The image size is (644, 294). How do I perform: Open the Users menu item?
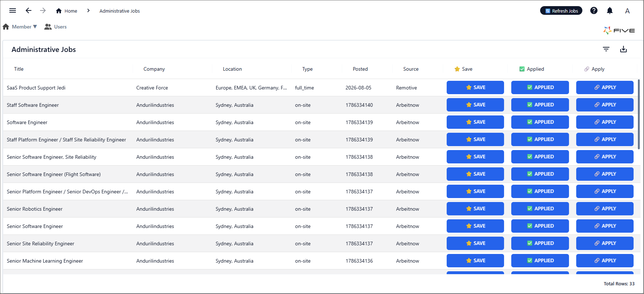tap(56, 27)
